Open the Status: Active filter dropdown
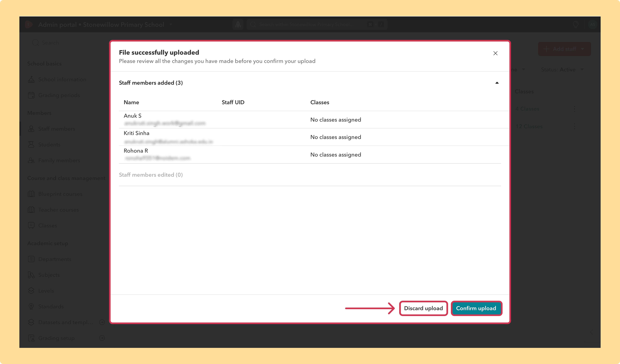The width and height of the screenshot is (620, 364). 562,70
